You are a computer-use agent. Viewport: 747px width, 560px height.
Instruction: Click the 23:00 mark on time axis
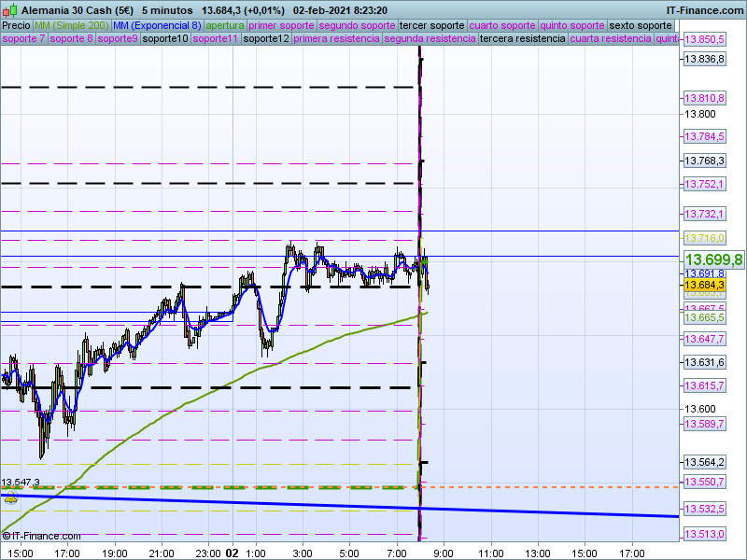(x=209, y=553)
